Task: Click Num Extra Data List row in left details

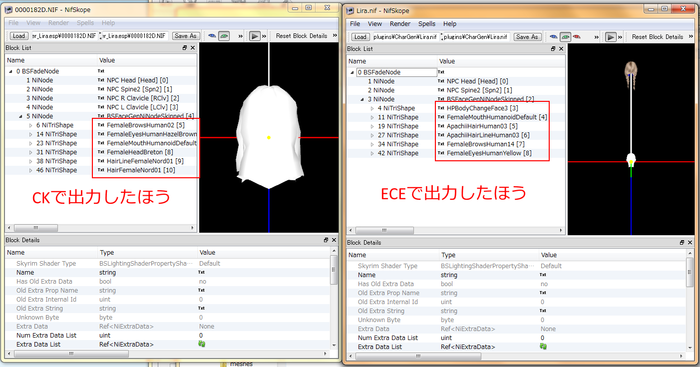Action: [168, 335]
